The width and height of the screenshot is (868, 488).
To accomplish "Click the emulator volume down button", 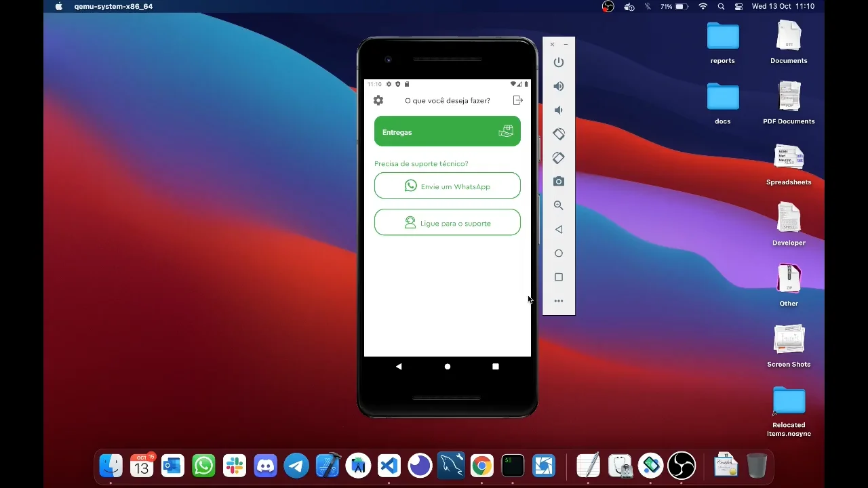I will tap(559, 110).
